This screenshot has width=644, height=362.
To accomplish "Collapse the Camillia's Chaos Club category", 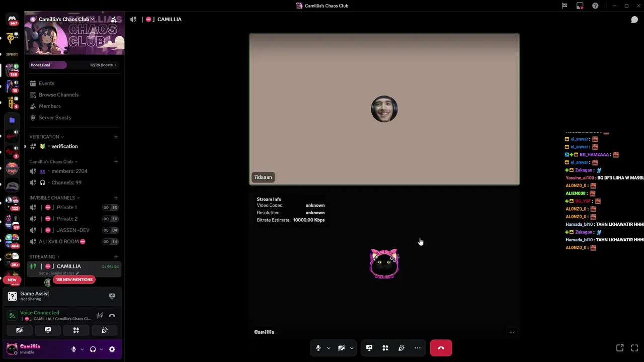I will [x=53, y=162].
